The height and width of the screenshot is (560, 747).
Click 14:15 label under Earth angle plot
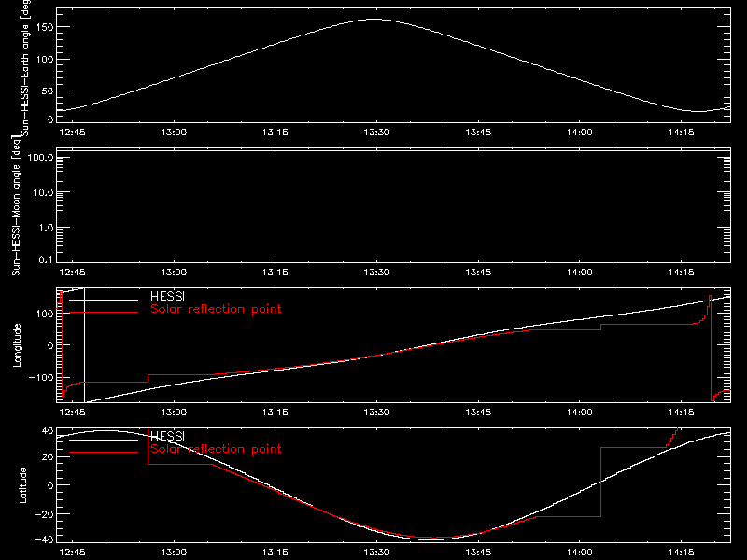click(x=681, y=133)
